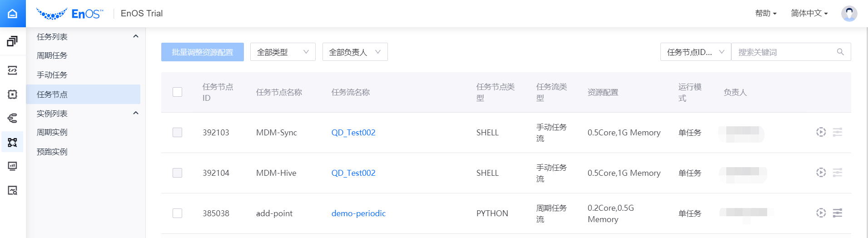Click the settings icon for add-point row

[837, 213]
